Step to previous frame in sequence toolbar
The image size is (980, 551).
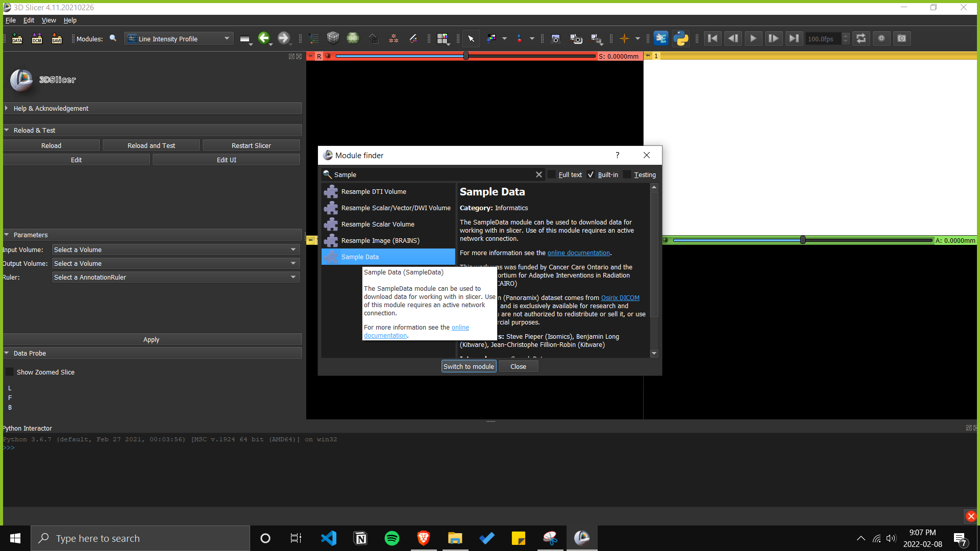[733, 38]
